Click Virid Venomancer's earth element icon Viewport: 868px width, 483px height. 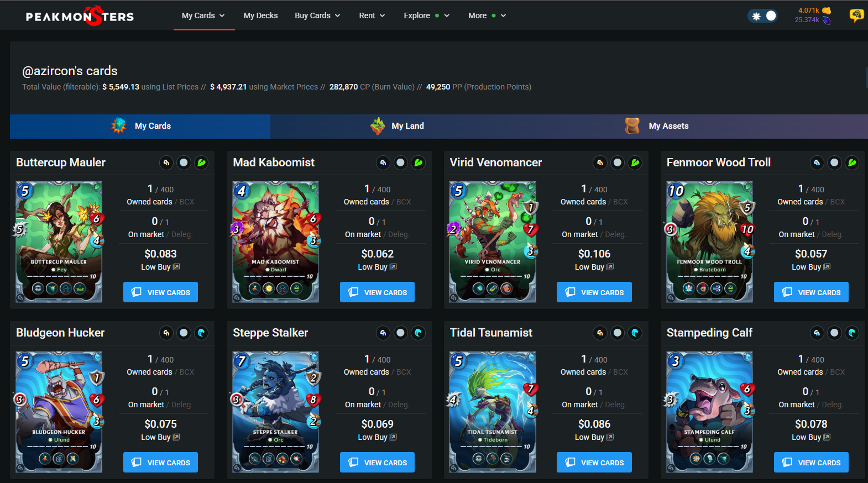click(635, 162)
